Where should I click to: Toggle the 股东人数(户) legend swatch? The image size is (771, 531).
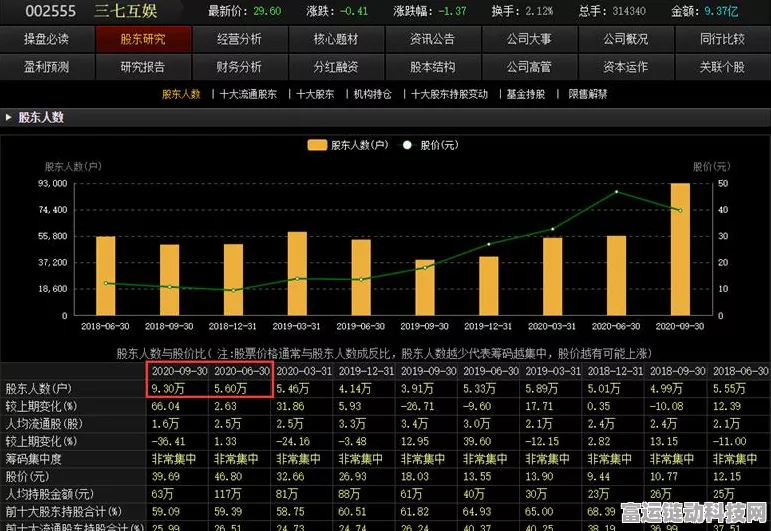317,145
